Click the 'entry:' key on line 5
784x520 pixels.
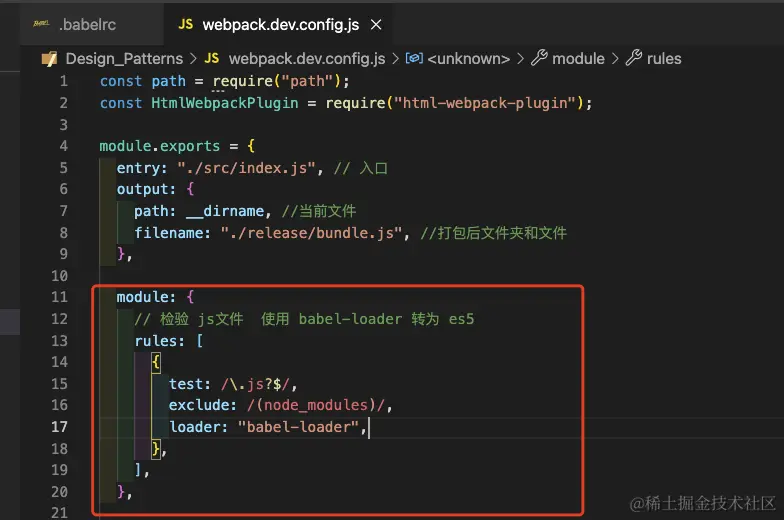coord(142,168)
